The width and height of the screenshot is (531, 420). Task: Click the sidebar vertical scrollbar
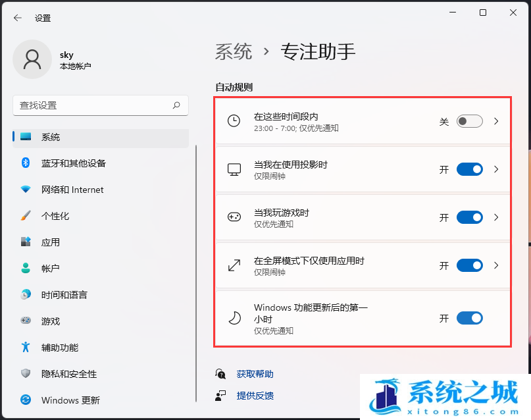pyautogui.click(x=196, y=273)
